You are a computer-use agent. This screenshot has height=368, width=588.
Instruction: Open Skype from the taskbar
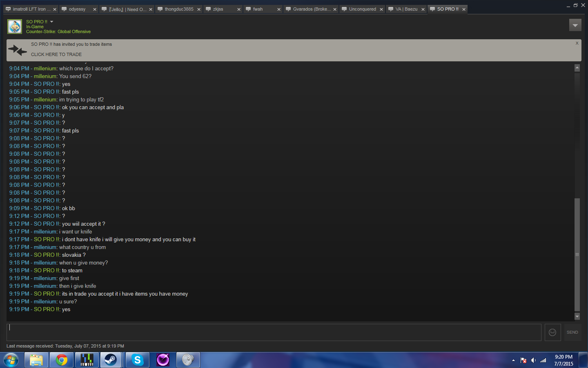(137, 360)
